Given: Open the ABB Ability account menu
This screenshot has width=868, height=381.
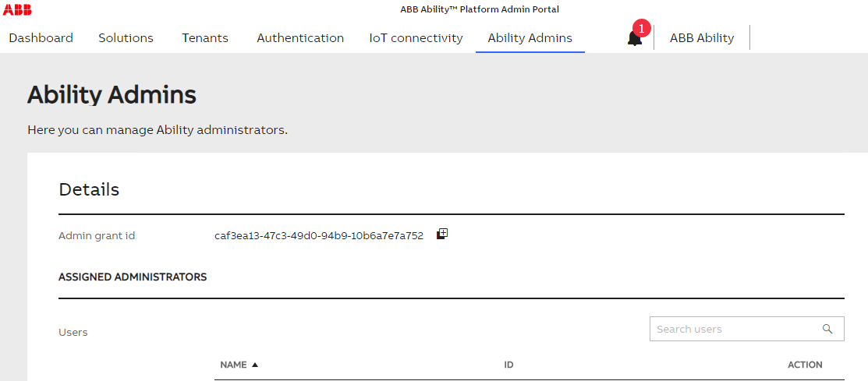Looking at the screenshot, I should [x=701, y=38].
